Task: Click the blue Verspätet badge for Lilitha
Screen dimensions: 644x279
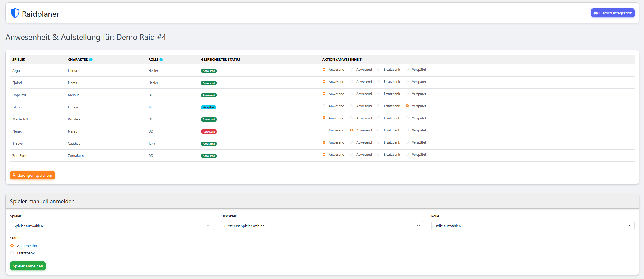Action: tap(208, 107)
